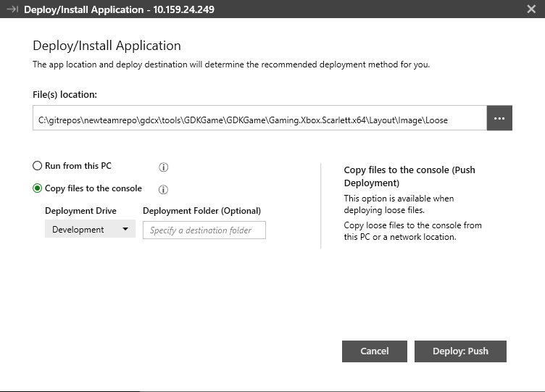The height and width of the screenshot is (392, 545).
Task: Click info icon beside Copy files to the console
Action: click(x=163, y=189)
